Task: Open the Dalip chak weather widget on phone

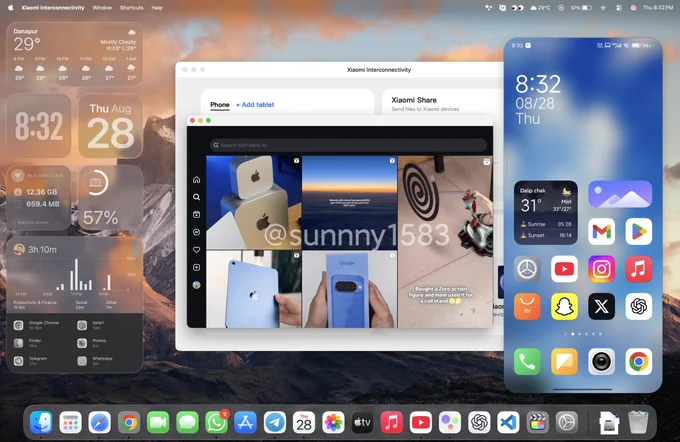Action: (x=546, y=213)
